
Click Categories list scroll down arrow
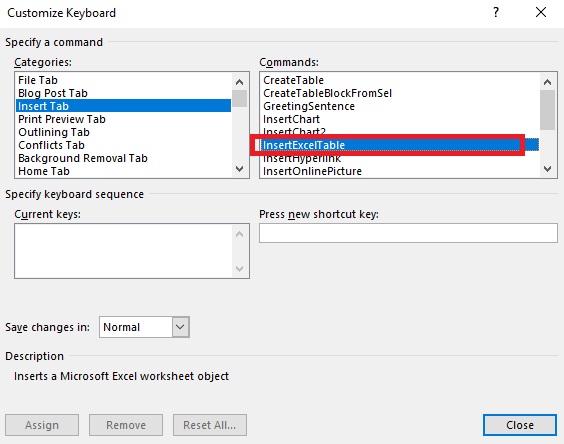pyautogui.click(x=240, y=168)
